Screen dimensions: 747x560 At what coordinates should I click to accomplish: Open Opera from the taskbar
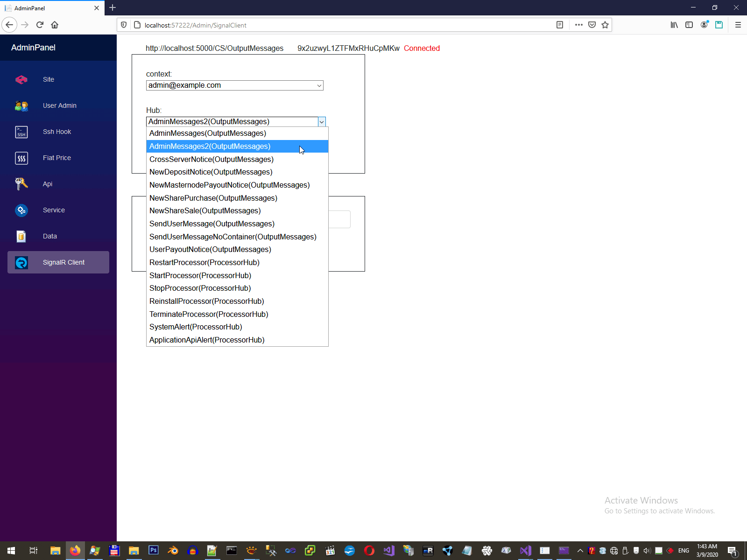[x=369, y=551]
